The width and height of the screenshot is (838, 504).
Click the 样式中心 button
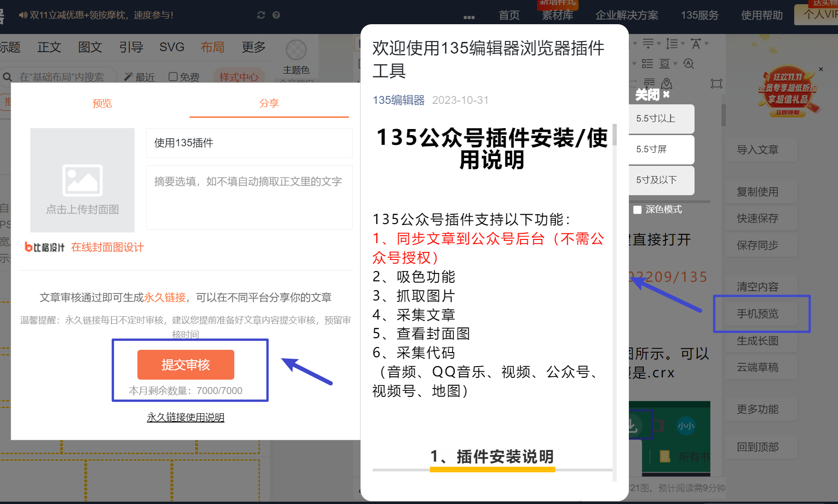tap(239, 77)
